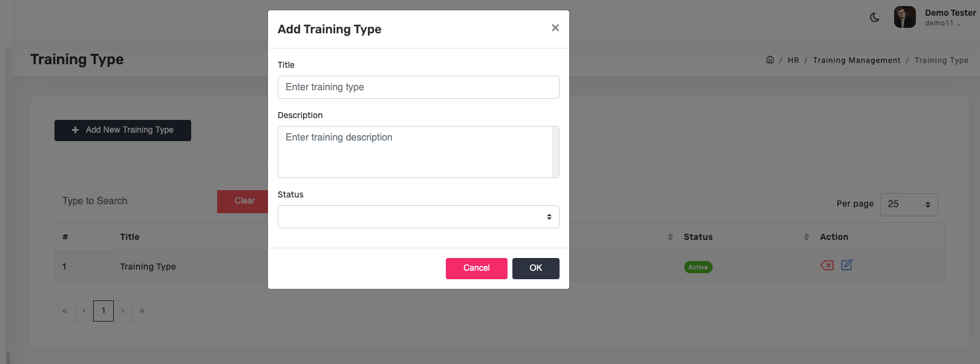The image size is (980, 364).
Task: Open Demo Tester profile avatar
Action: click(905, 17)
